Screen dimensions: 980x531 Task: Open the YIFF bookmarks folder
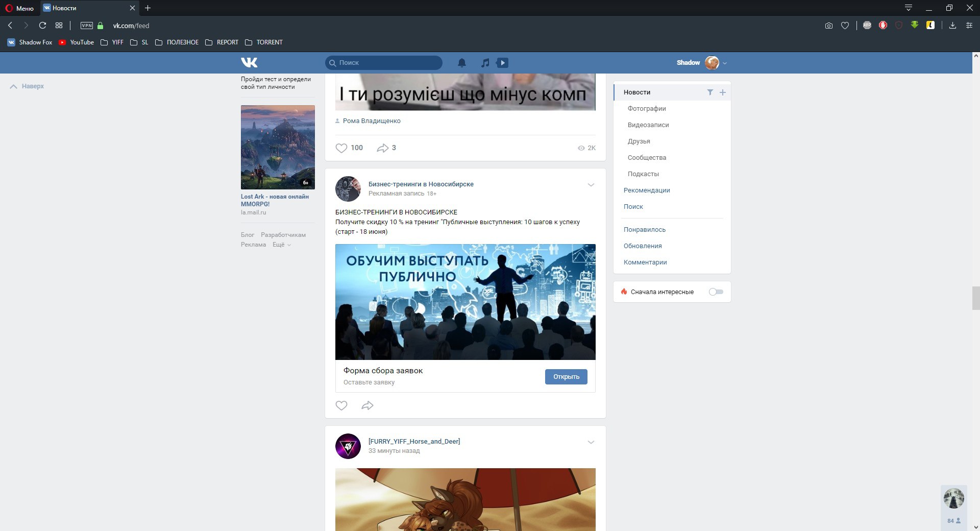pos(112,42)
